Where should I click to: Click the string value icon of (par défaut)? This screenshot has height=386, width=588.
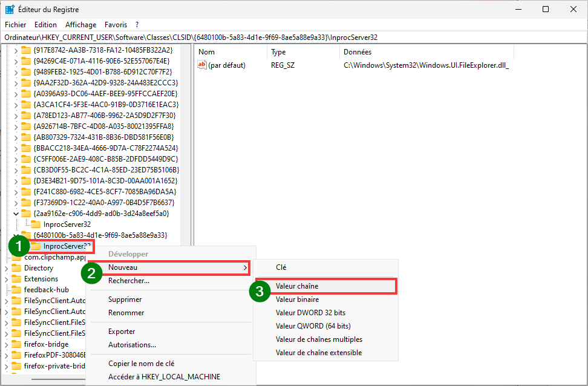(202, 65)
